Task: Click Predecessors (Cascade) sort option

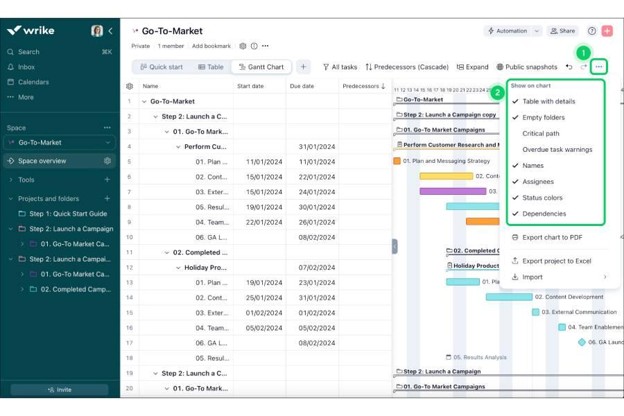Action: pyautogui.click(x=407, y=67)
